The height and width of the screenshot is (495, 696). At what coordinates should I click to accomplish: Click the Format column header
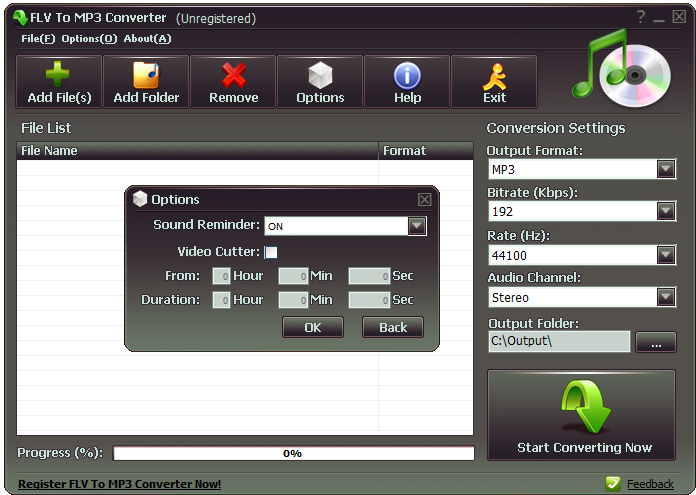(426, 151)
